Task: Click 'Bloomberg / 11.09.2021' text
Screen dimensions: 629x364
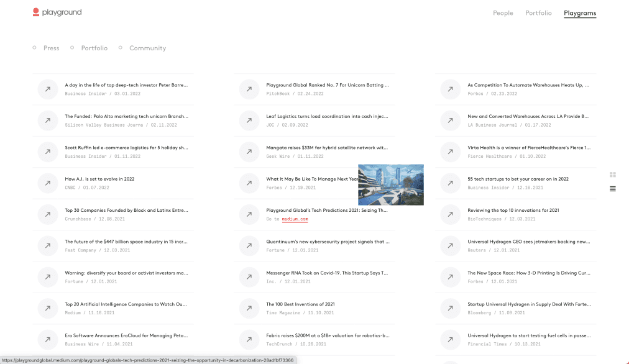Action: pos(496,312)
